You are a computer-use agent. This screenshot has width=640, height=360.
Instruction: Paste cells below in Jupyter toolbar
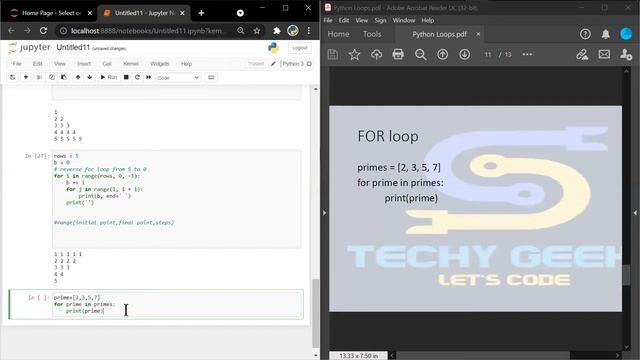64,77
